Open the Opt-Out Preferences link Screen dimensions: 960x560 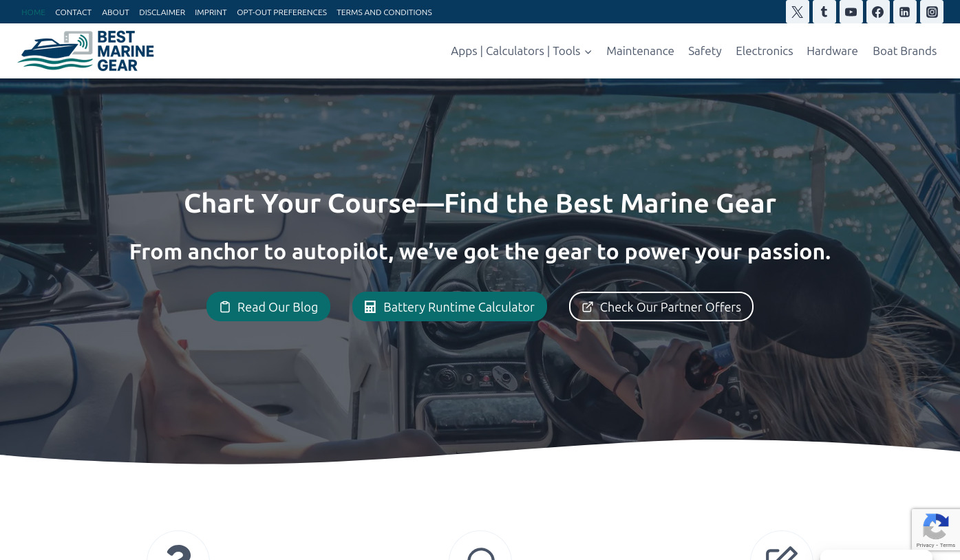281,12
